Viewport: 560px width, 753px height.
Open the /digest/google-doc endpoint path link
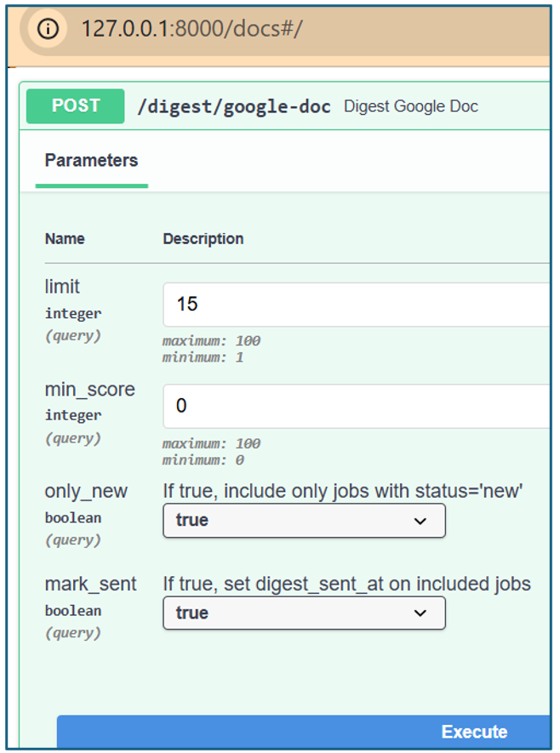234,106
